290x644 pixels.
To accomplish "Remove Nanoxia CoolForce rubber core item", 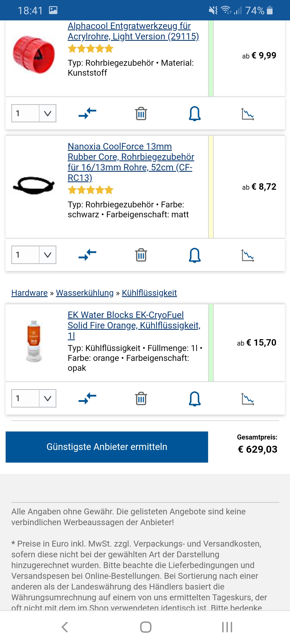I will (141, 255).
